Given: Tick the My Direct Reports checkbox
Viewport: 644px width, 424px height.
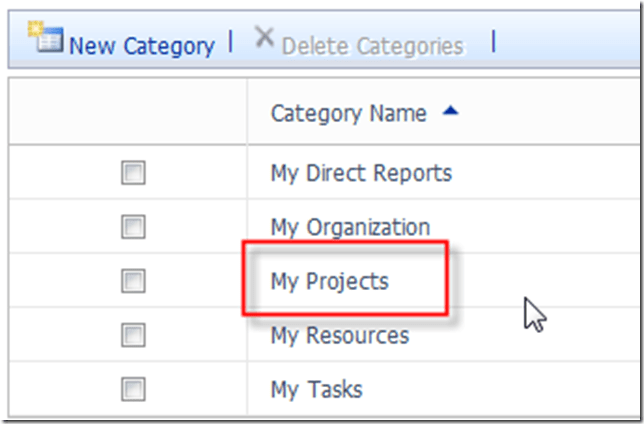Looking at the screenshot, I should pos(133,174).
